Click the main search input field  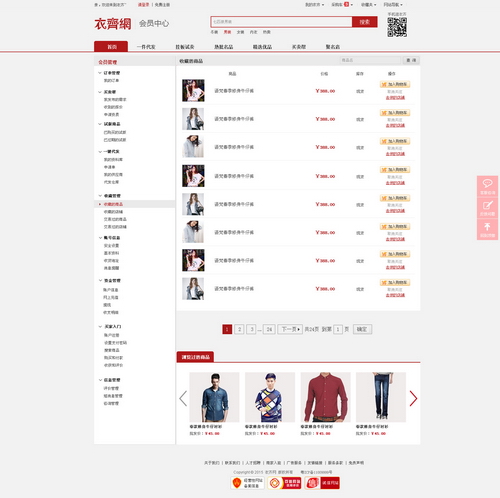[x=281, y=22]
